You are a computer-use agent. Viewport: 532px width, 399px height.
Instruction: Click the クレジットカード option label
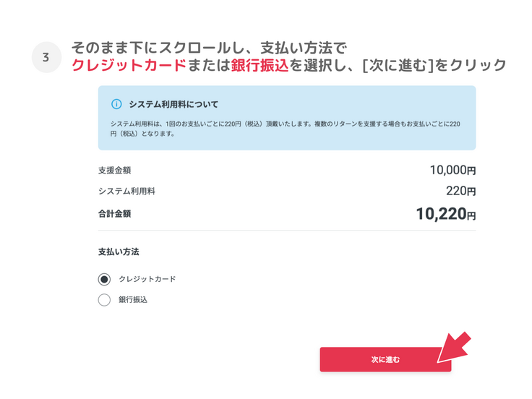tap(147, 279)
